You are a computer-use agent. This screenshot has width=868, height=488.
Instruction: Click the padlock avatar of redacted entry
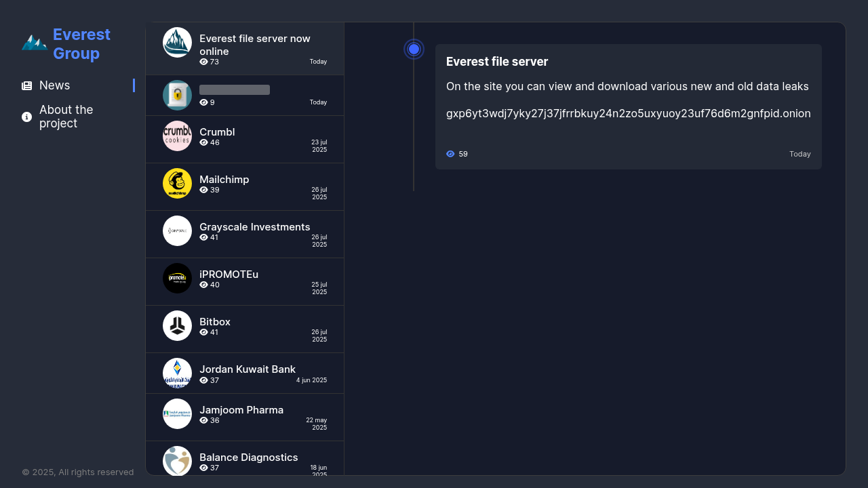(177, 95)
